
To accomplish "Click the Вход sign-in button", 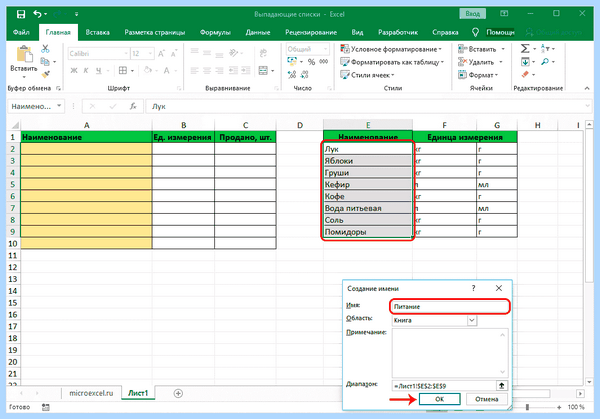I will pos(473,14).
